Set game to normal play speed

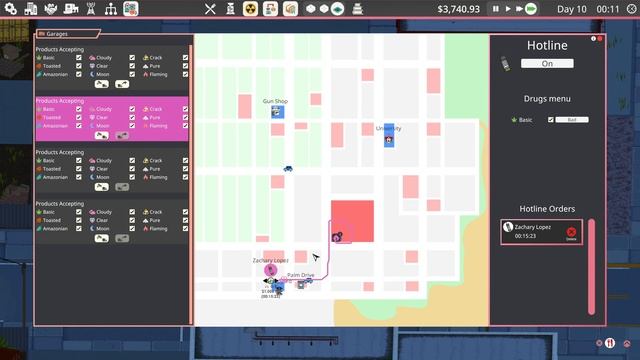pos(508,9)
